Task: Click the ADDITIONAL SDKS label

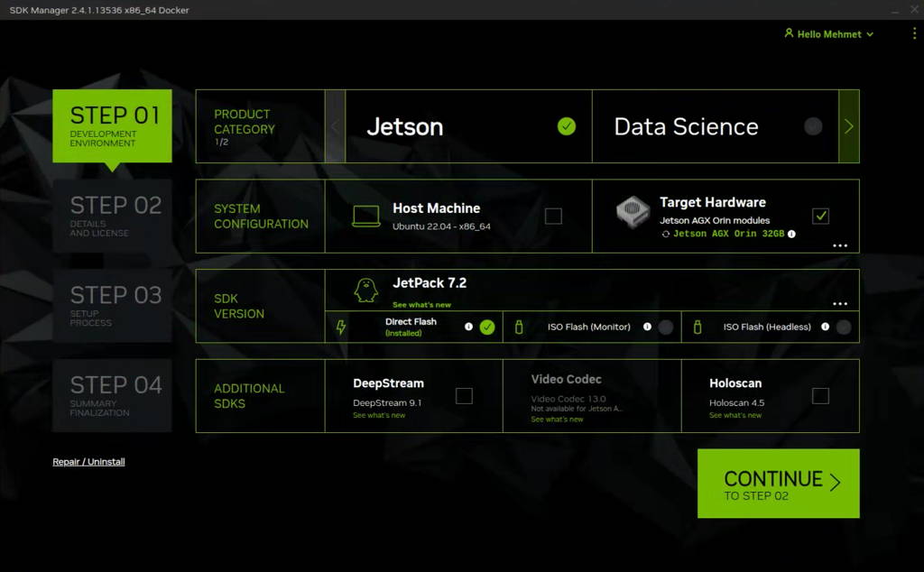Action: [249, 396]
